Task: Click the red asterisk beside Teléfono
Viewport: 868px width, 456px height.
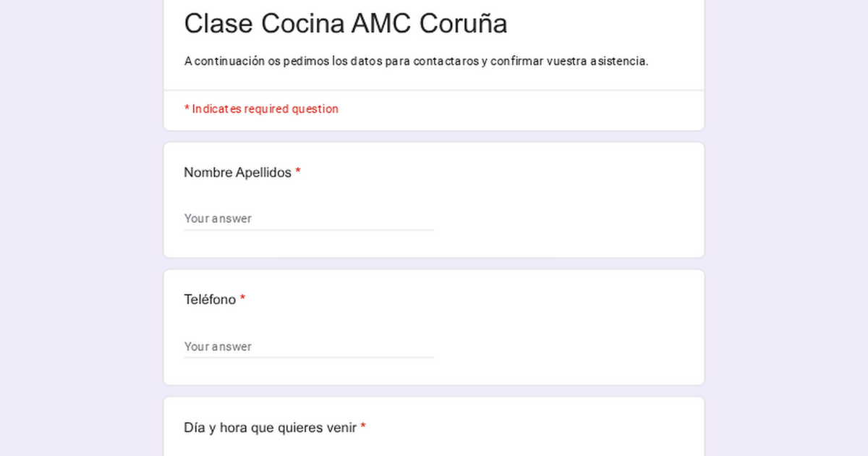Action: coord(243,299)
